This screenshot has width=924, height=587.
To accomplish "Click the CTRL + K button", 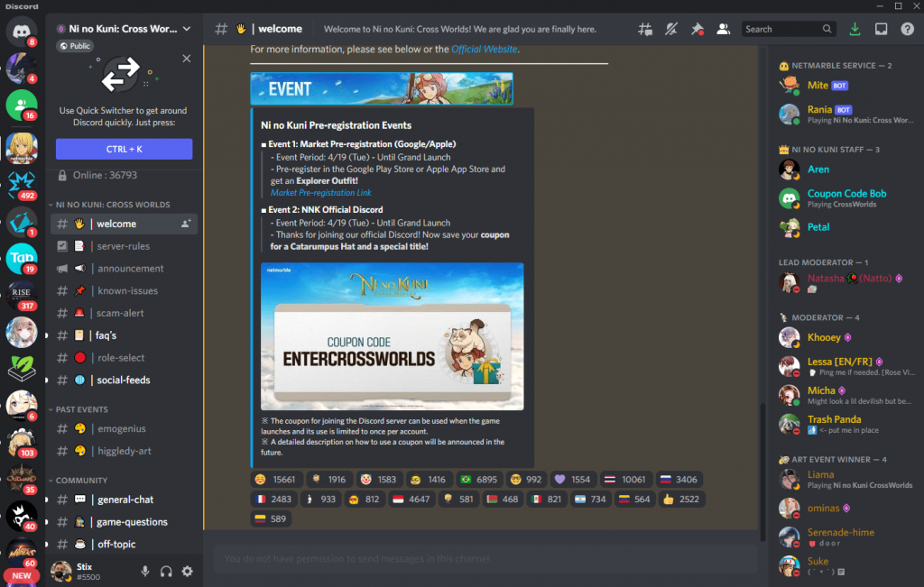I will pyautogui.click(x=124, y=149).
